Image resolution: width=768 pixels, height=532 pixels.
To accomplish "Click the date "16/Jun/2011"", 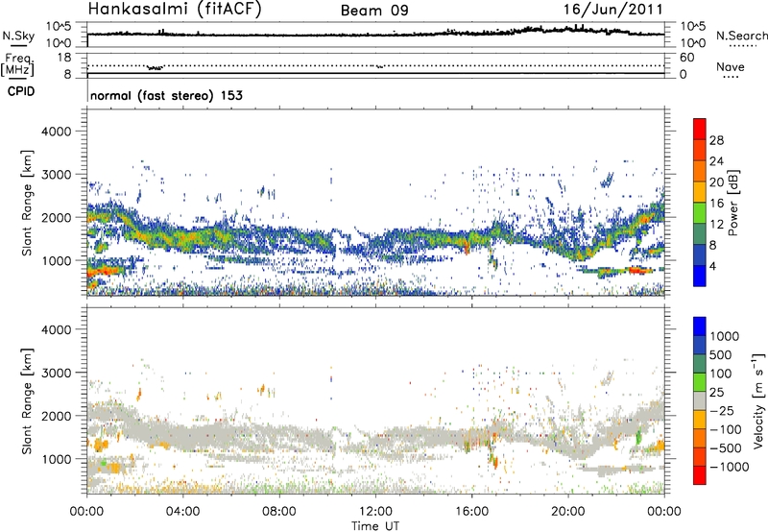I will click(x=613, y=10).
